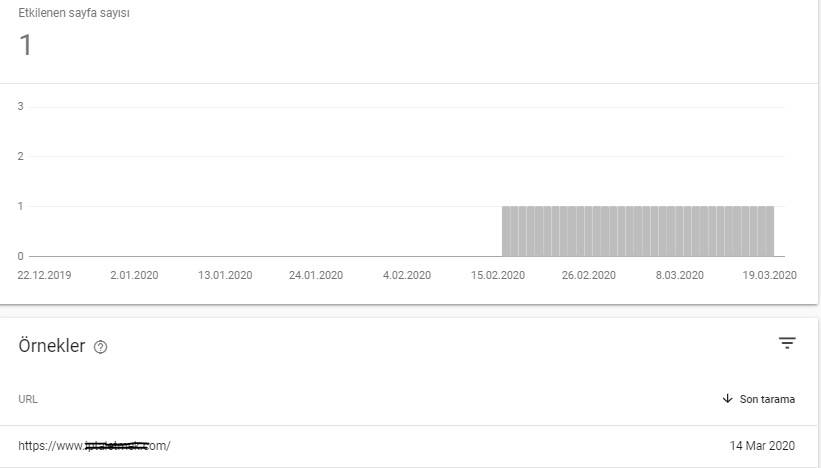The image size is (821, 468).
Task: Click the 4.02.2020 date axis label
Action: click(407, 275)
